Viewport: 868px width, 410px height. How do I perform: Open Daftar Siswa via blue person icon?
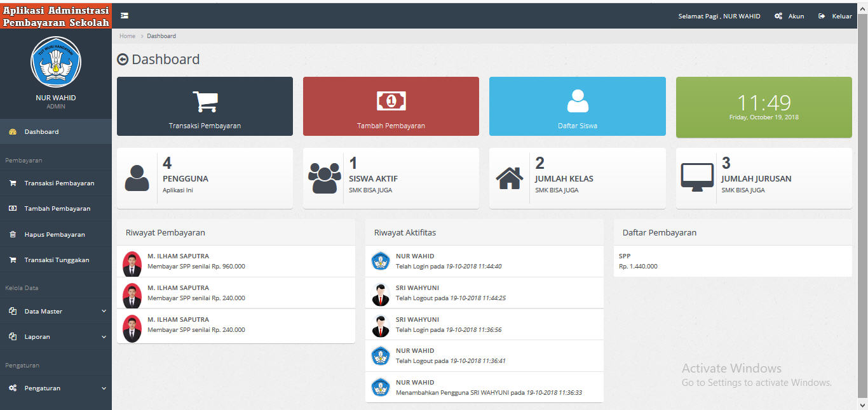577,100
